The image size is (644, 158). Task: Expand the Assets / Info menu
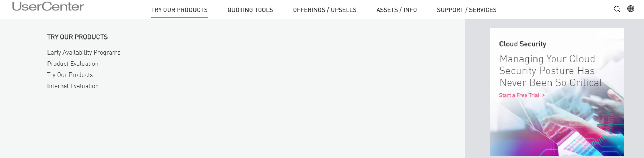397,10
